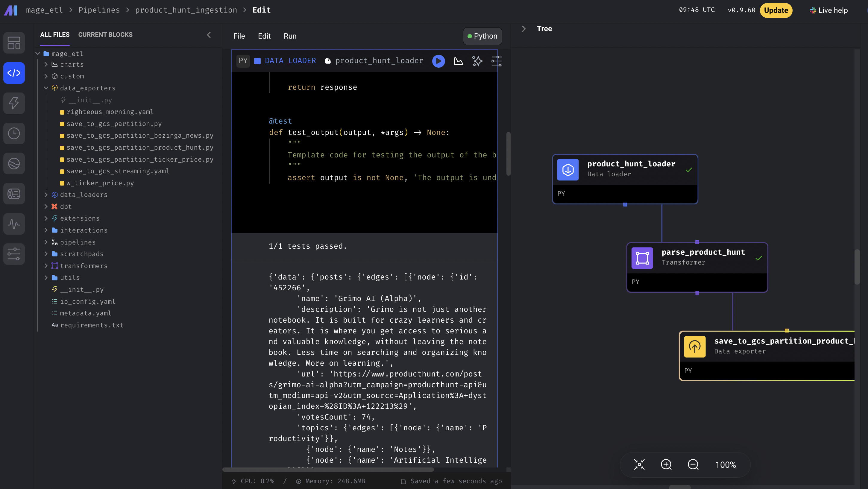The height and width of the screenshot is (489, 868).
Task: Open the monitoring pulse icon in the sidebar
Action: coord(14,224)
